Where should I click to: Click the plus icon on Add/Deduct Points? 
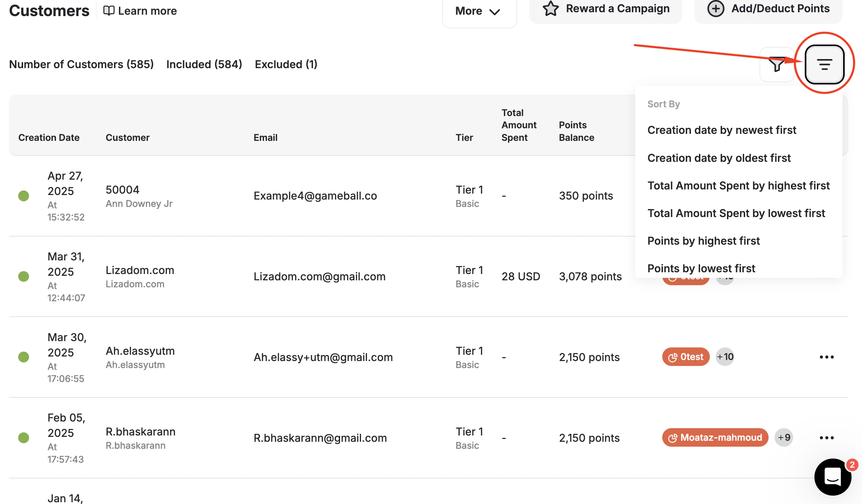click(716, 9)
